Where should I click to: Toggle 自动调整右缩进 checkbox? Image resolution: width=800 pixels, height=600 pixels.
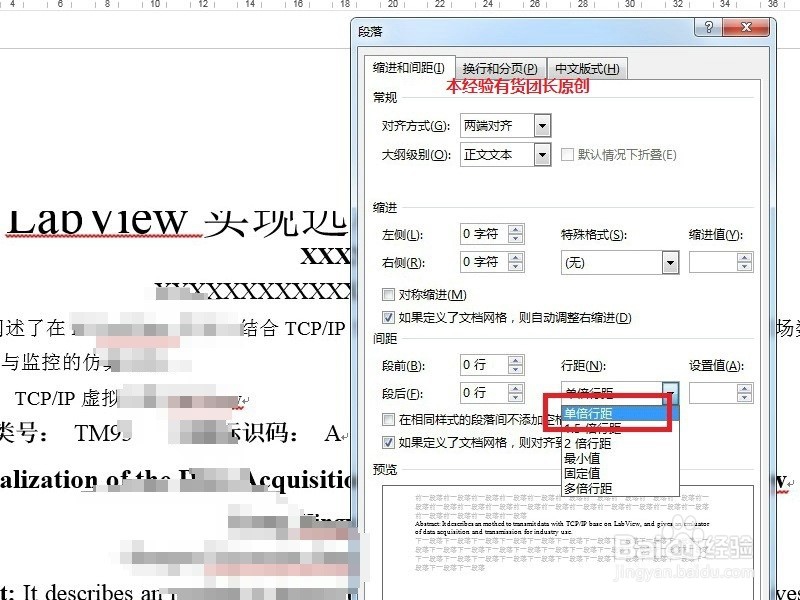pos(388,317)
